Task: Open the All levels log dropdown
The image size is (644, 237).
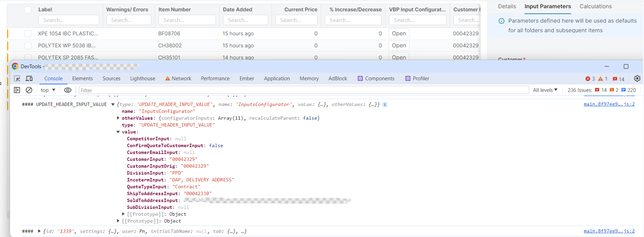Action: [545, 90]
